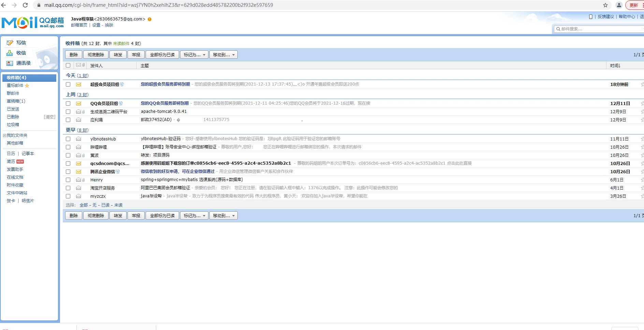Open top 移动到... dropdown
Viewport: 644px width, 330px height.
(x=223, y=55)
